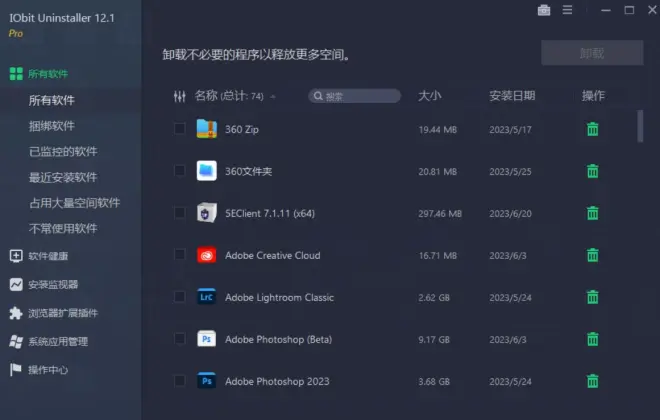This screenshot has height=420, width=660.
Task: Click the filter sliders icon beside 名称
Action: [180, 96]
